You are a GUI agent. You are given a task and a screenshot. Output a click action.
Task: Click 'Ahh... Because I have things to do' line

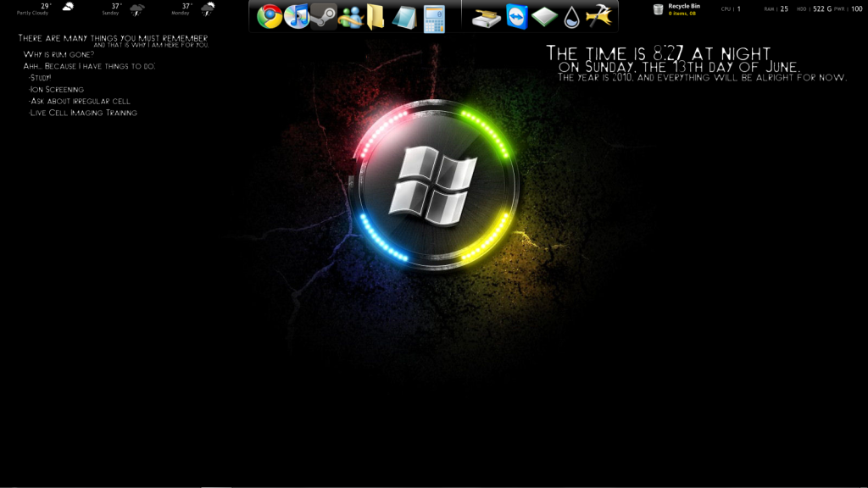point(89,66)
